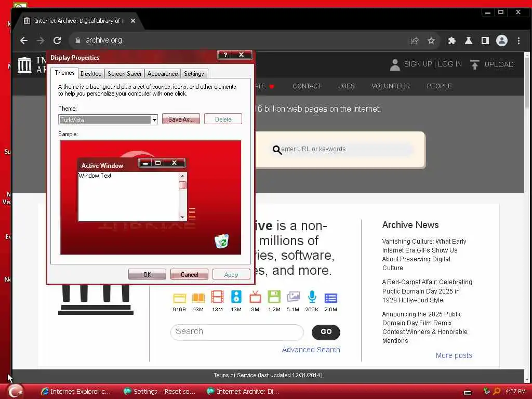This screenshot has width=532, height=399.
Task: Click the Internet Archive taskbar button
Action: click(x=243, y=392)
